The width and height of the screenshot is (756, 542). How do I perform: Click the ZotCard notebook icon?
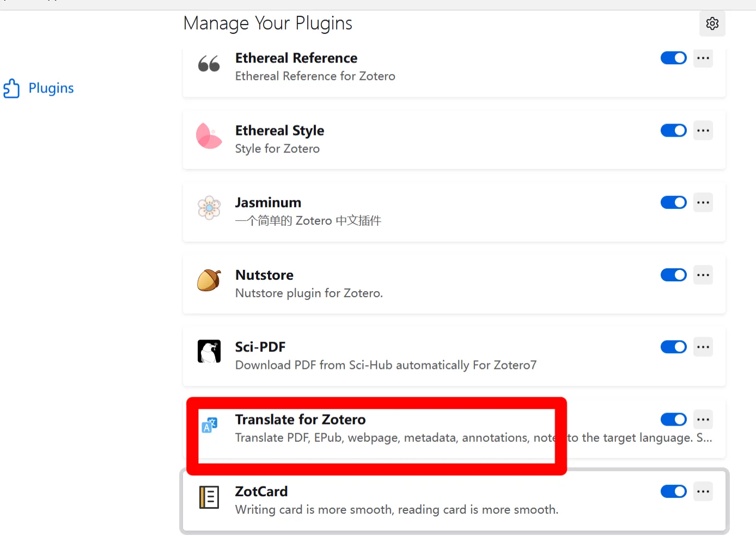[209, 497]
